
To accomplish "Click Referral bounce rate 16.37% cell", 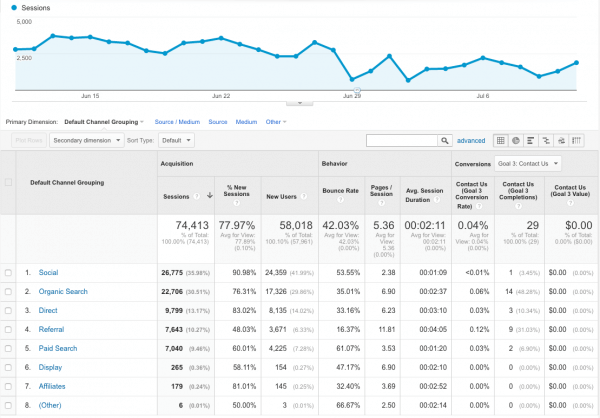I will pos(348,330).
